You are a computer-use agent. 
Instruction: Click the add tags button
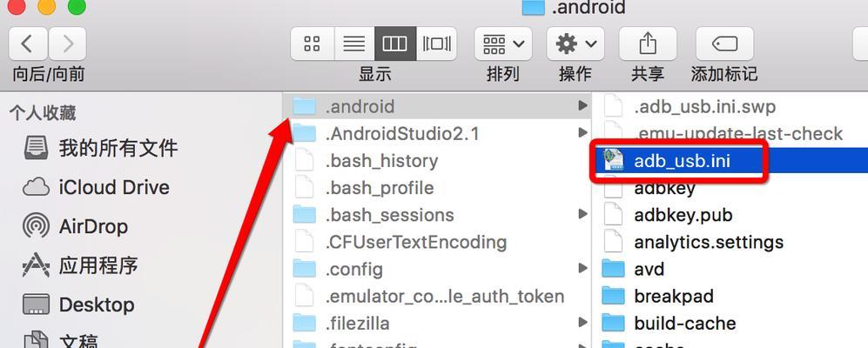(x=724, y=43)
